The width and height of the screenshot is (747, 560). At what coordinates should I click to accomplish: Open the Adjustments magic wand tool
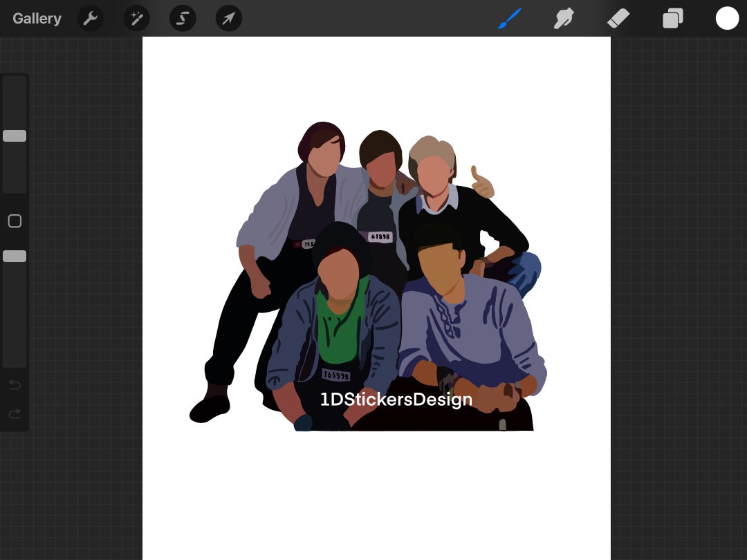136,18
